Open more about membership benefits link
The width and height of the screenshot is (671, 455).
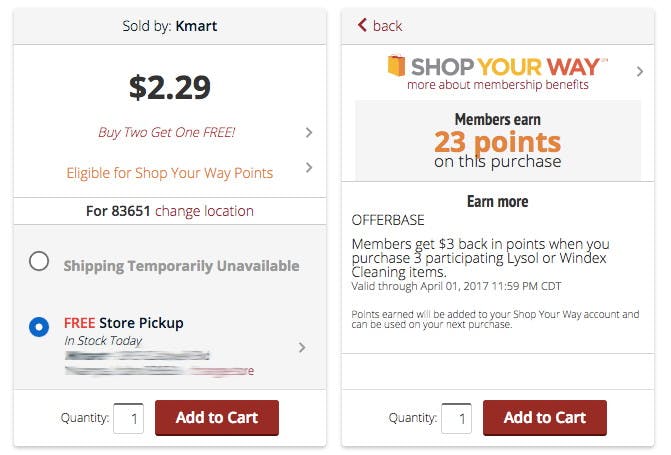498,85
